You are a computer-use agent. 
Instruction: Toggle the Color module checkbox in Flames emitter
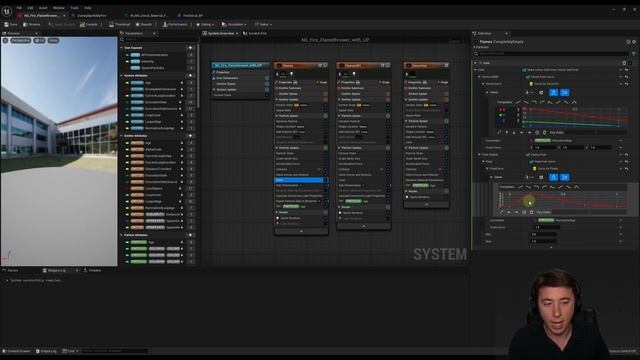tap(326, 180)
